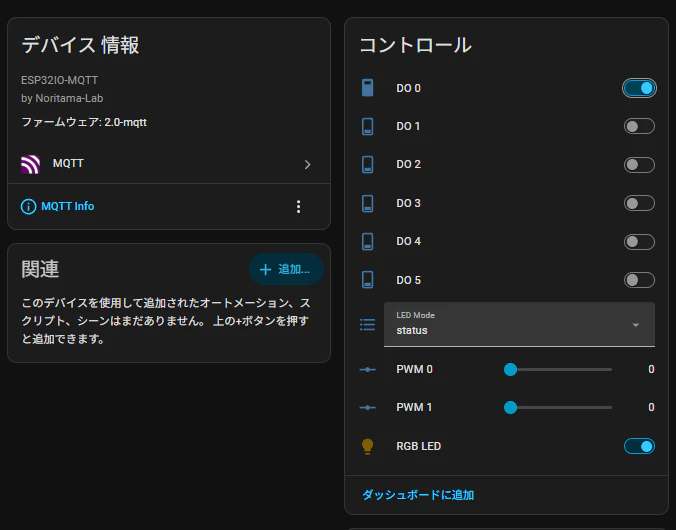Click the PWM 1 slider handle
The image size is (676, 530).
pos(510,408)
